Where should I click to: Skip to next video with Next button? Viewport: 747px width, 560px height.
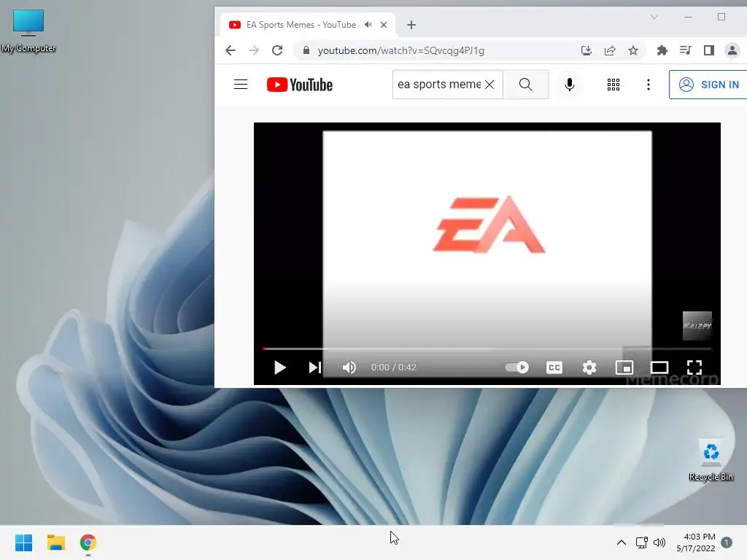point(315,367)
